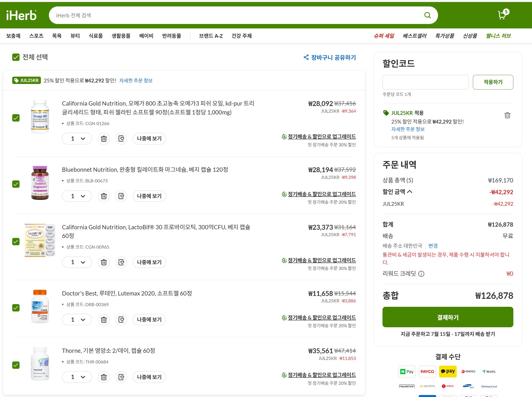Screen dimensions: 532x397
Task: Click the search magnifier icon
Action: click(x=427, y=15)
